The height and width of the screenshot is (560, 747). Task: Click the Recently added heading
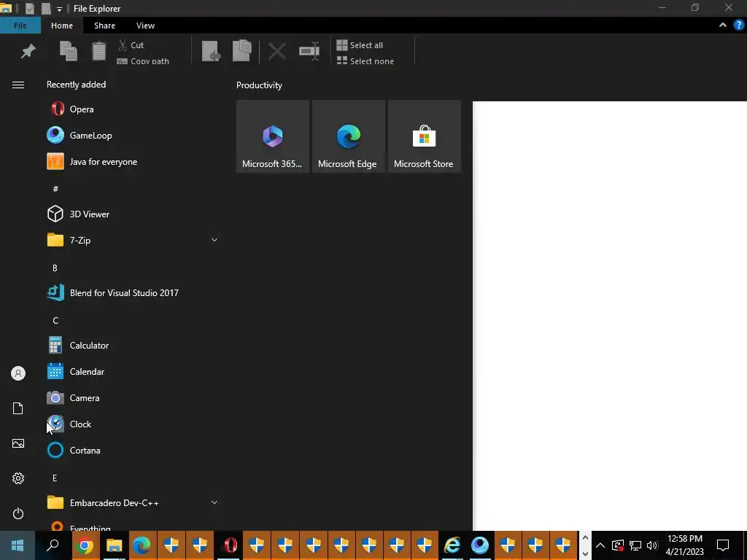[x=76, y=85]
